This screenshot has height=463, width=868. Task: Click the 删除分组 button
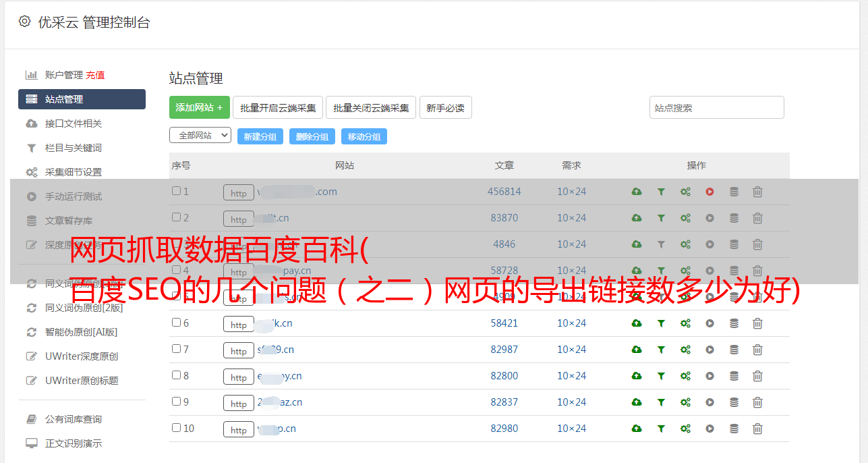click(x=312, y=136)
